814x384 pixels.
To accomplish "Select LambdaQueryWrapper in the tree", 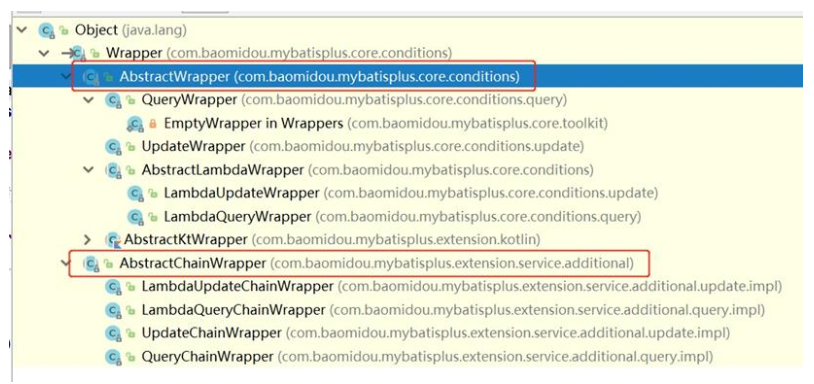I will pyautogui.click(x=238, y=216).
